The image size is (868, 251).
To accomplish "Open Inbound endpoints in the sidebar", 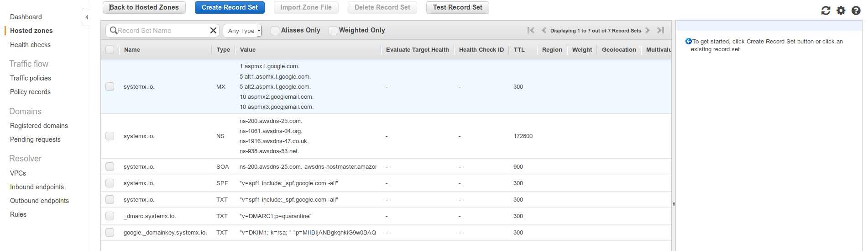I will [x=37, y=187].
